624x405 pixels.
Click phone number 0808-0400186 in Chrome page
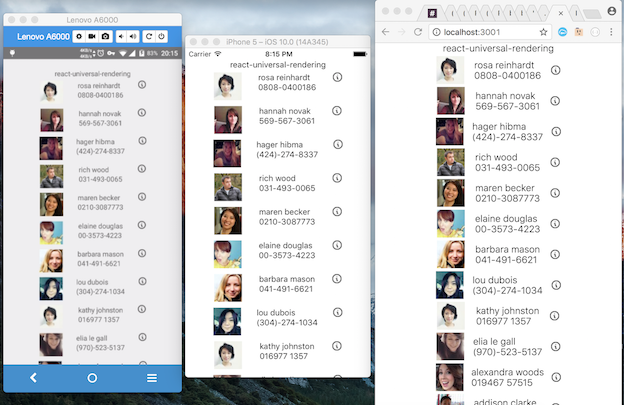click(507, 76)
